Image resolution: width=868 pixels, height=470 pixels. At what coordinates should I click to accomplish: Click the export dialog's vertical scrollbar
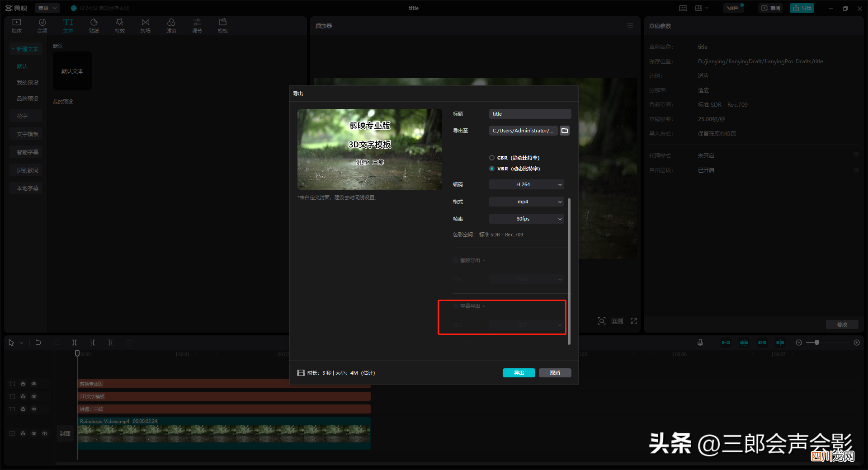click(x=569, y=271)
